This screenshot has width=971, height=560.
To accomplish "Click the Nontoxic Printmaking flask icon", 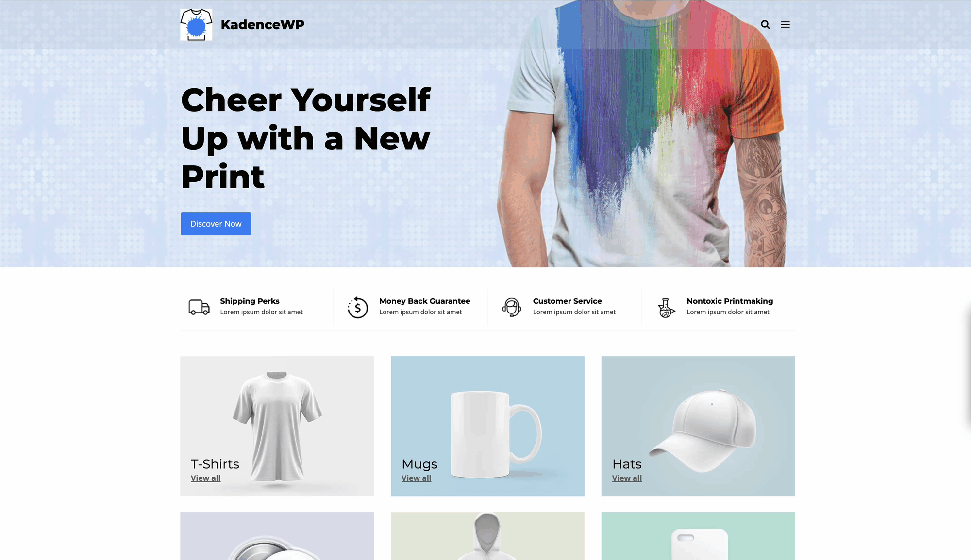I will (666, 308).
